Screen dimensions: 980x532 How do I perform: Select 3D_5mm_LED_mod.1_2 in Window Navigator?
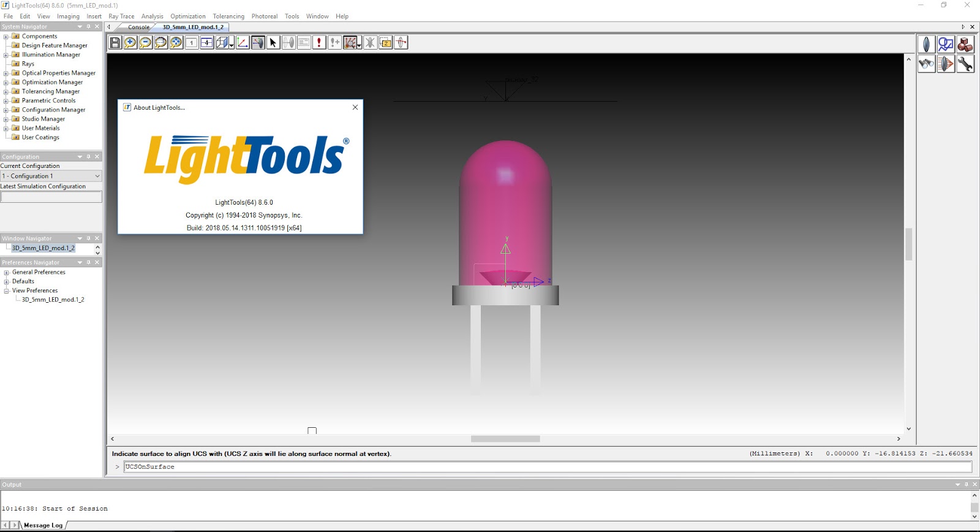coord(43,248)
